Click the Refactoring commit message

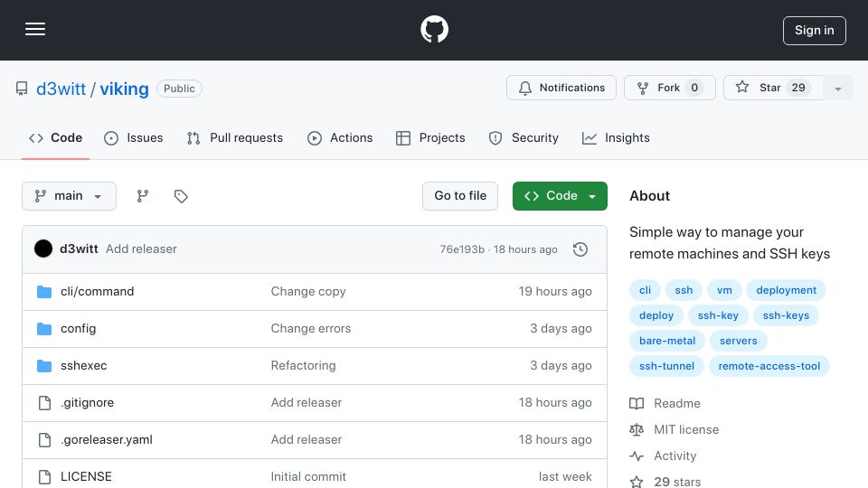[304, 366]
